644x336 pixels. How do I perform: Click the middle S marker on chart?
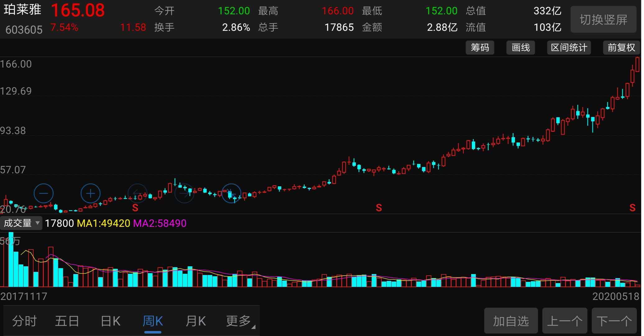click(x=379, y=208)
